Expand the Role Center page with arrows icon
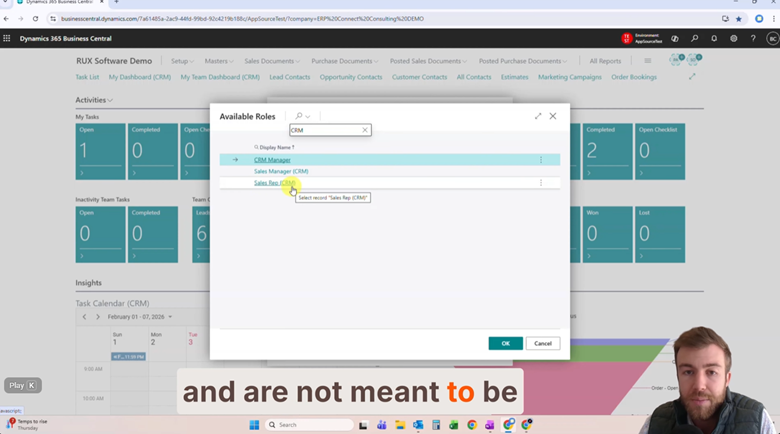The height and width of the screenshot is (434, 780). pyautogui.click(x=692, y=77)
